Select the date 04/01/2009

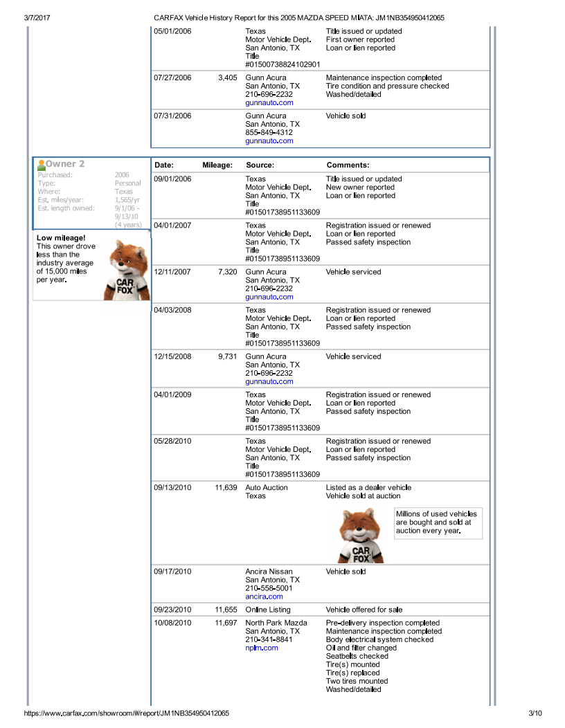tap(172, 394)
